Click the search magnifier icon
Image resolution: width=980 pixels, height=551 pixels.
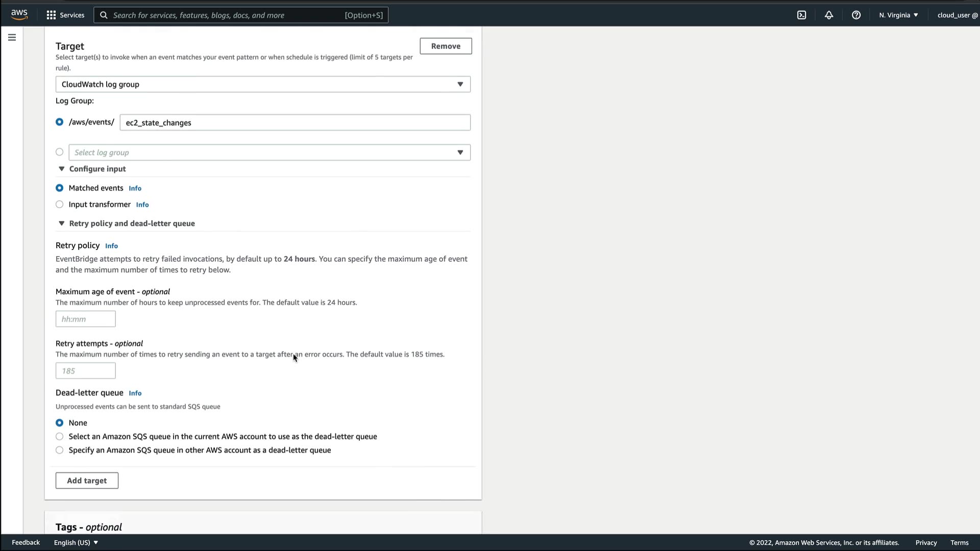click(104, 15)
